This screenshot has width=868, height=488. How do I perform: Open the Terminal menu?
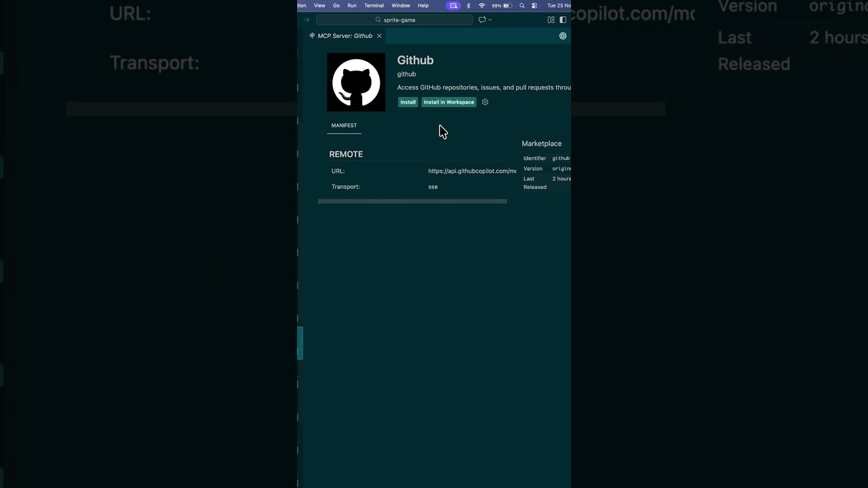click(x=374, y=5)
